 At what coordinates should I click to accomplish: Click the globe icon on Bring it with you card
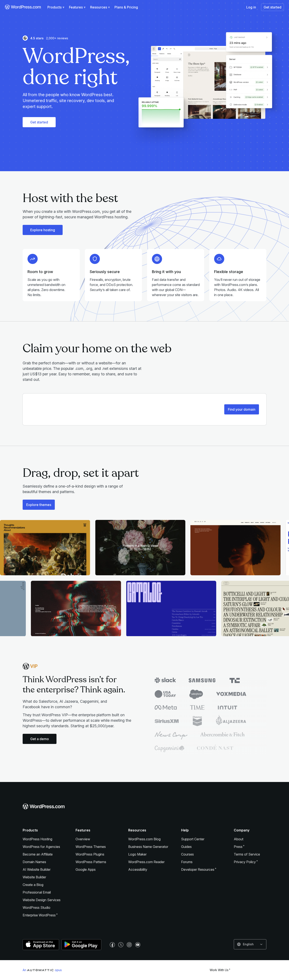[157, 259]
